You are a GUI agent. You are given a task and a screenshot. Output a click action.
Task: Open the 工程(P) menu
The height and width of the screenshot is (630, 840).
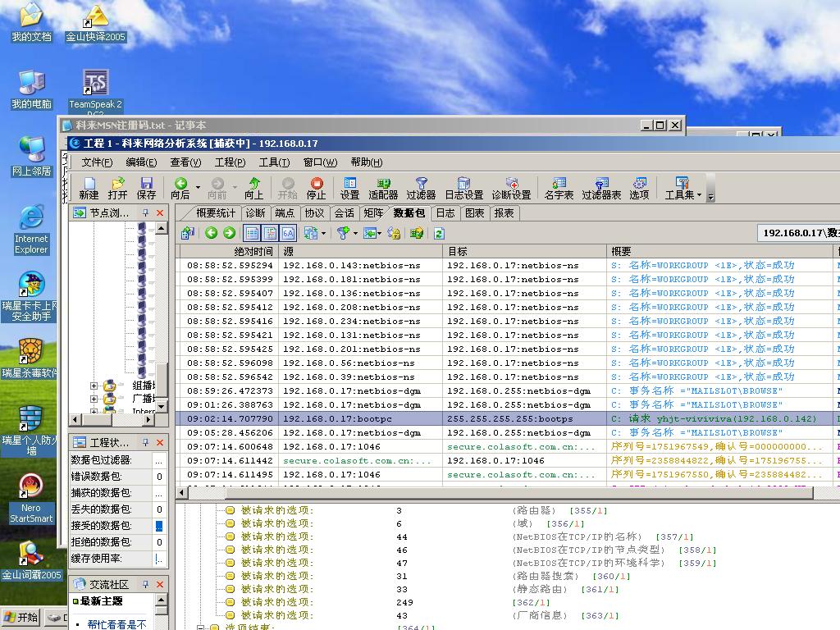click(x=229, y=162)
